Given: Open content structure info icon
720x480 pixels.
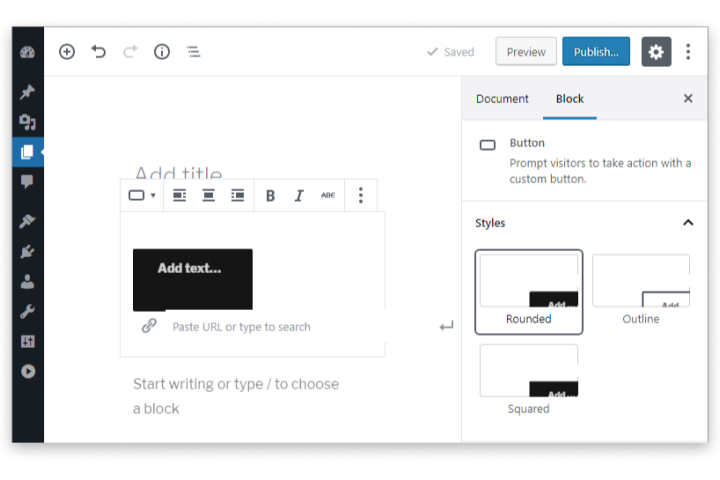Looking at the screenshot, I should point(162,52).
